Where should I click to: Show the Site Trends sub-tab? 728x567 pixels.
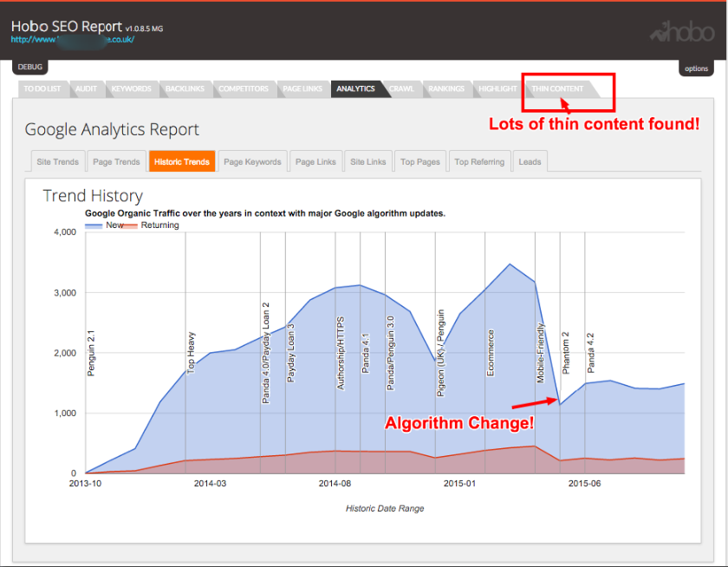58,161
